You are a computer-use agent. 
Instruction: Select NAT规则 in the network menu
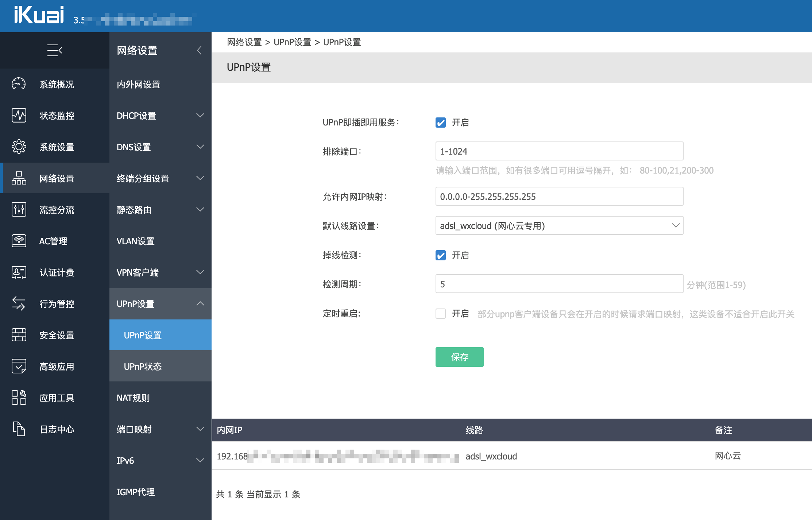[133, 398]
